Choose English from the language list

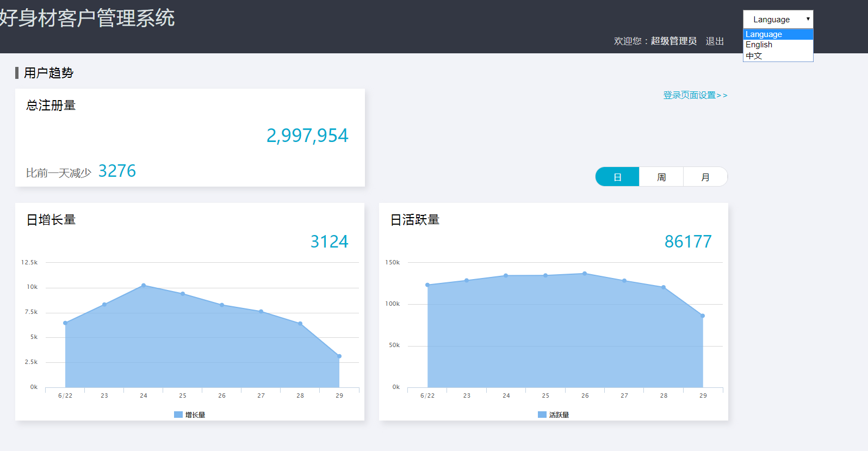click(x=759, y=45)
